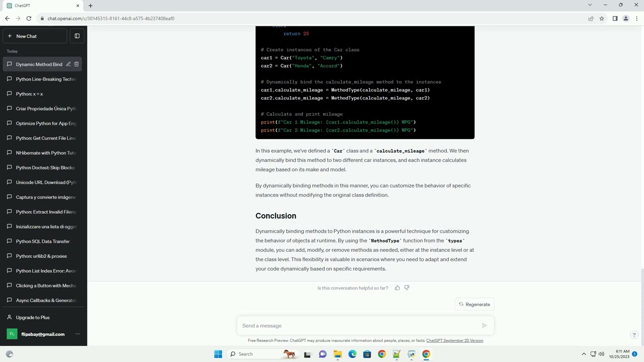This screenshot has height=362, width=644.
Task: Open Clicking a Button with Mecha chat
Action: (43, 286)
